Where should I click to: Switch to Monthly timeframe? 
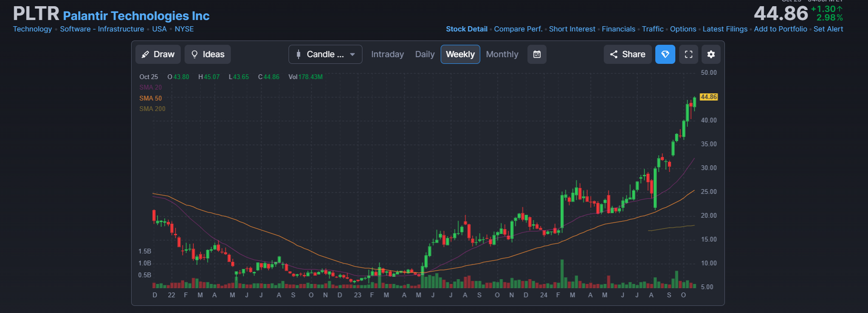pyautogui.click(x=502, y=54)
